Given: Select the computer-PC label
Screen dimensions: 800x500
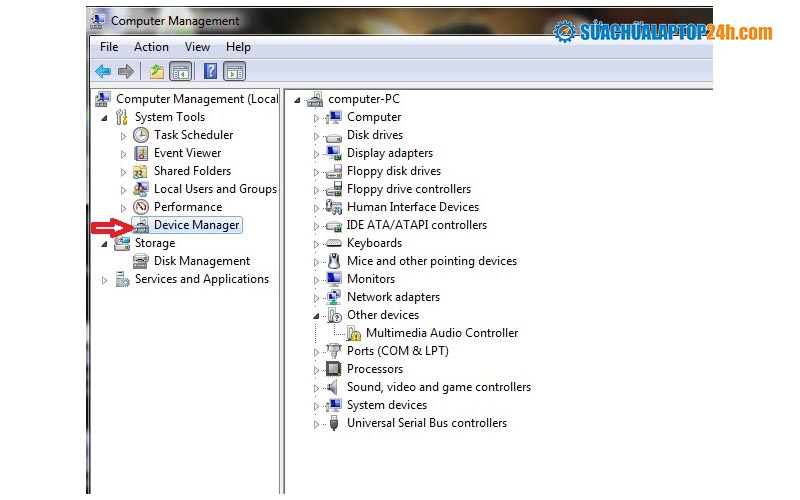Looking at the screenshot, I should [364, 99].
